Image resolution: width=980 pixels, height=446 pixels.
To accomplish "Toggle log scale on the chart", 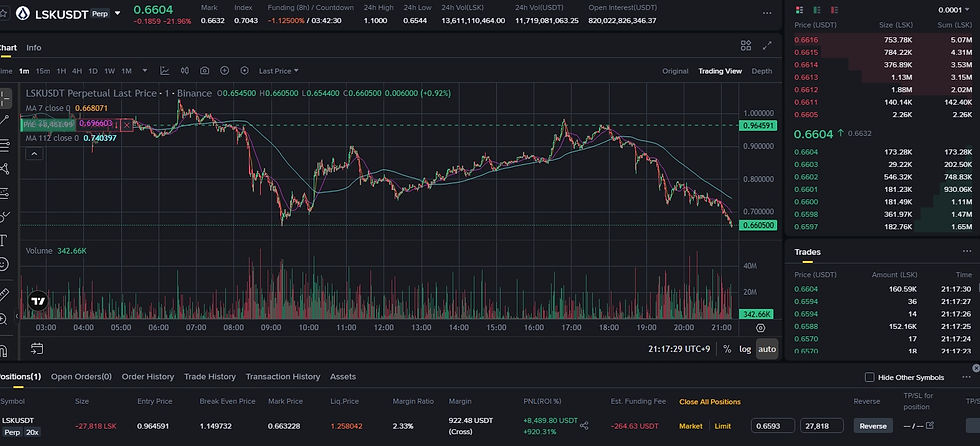I will point(745,349).
